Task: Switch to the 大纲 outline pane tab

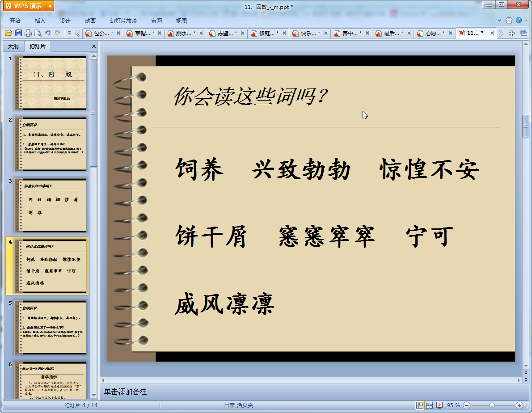Action: pos(13,46)
